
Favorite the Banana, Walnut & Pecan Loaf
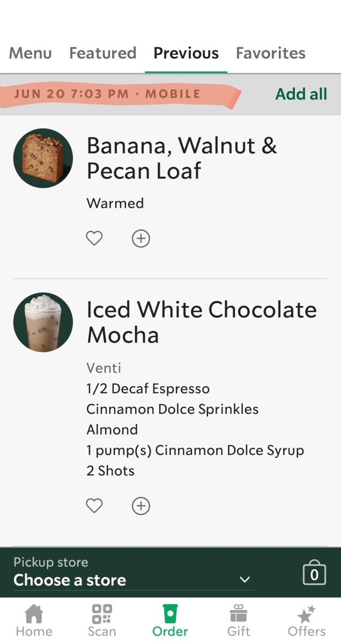click(x=94, y=238)
